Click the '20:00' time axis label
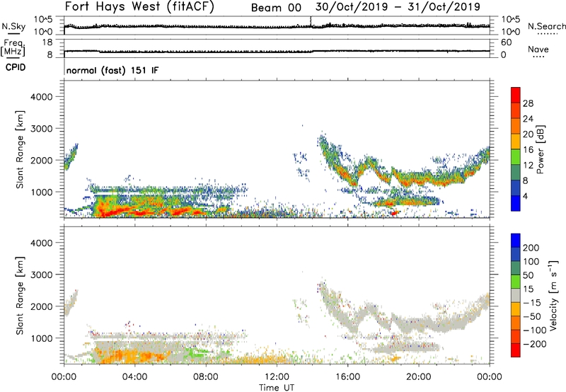This screenshot has height=392, width=566. coord(418,377)
